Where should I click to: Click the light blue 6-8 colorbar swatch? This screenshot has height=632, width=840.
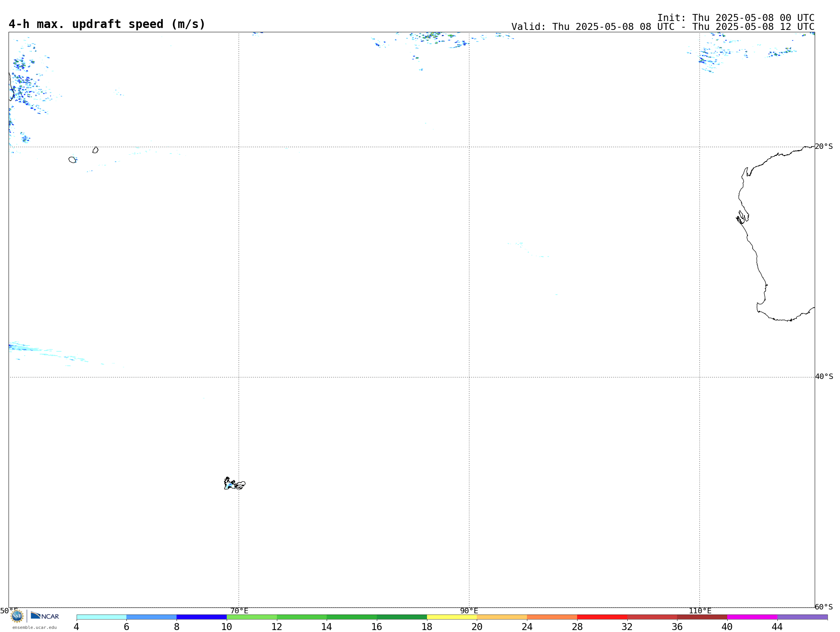coord(152,617)
